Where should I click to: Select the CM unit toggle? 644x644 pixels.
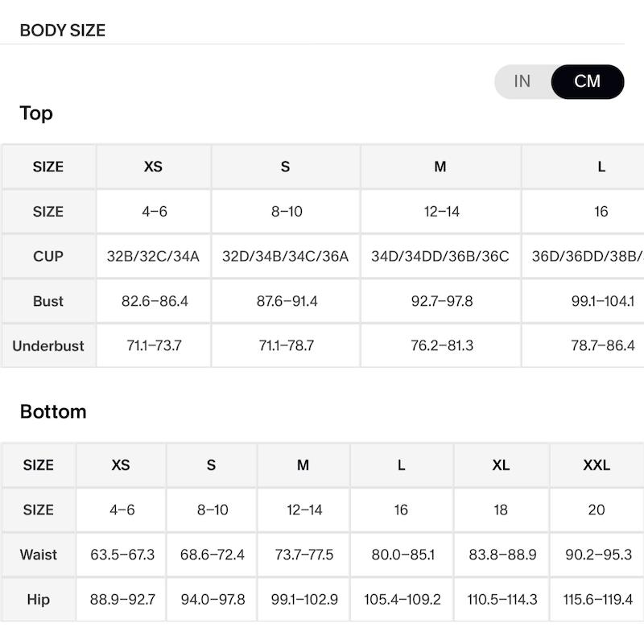click(x=588, y=81)
